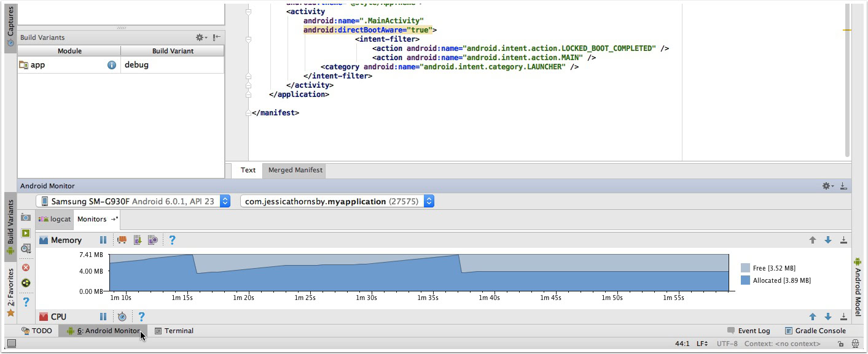The height and width of the screenshot is (354, 868).
Task: Start allocation tracking
Action: 152,240
